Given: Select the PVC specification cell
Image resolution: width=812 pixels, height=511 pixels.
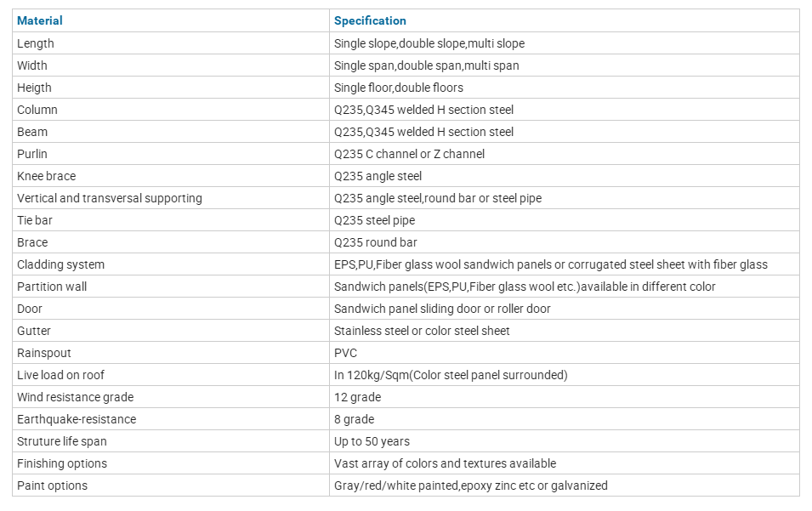Looking at the screenshot, I should 345,353.
